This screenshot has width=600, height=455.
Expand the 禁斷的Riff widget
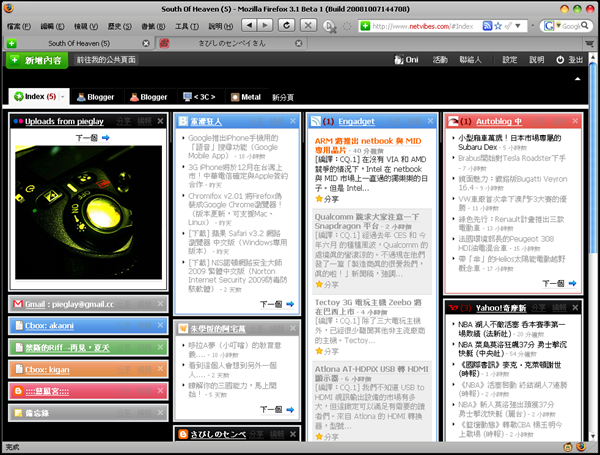[x=88, y=347]
